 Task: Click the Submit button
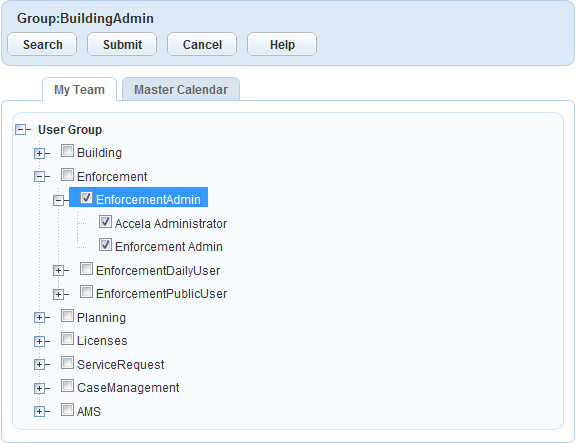(122, 44)
